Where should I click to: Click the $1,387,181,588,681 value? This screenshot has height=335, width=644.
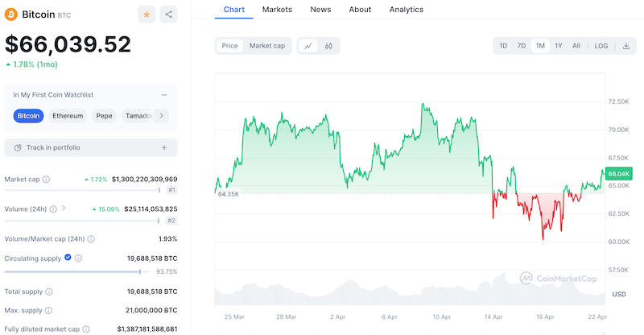coord(147,329)
